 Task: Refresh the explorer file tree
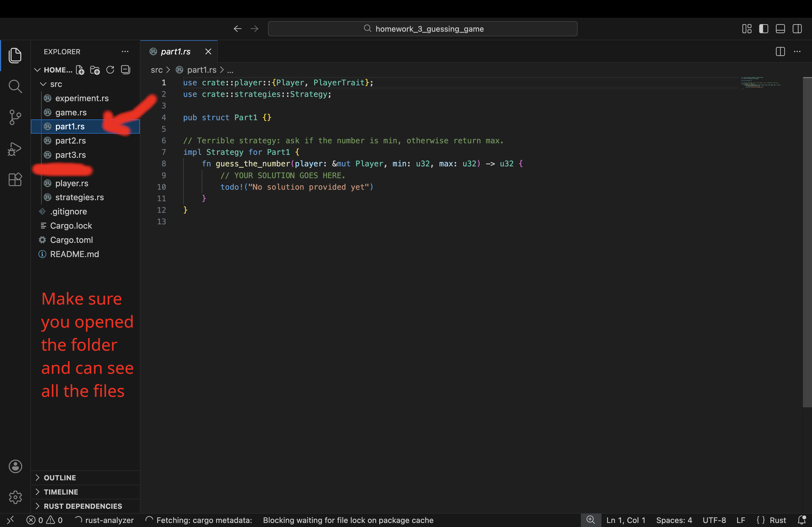coord(110,70)
